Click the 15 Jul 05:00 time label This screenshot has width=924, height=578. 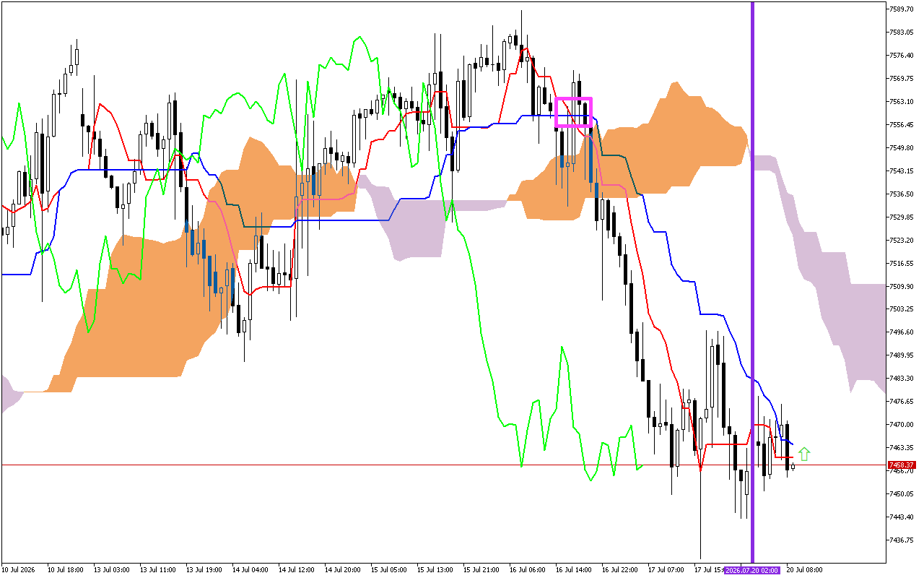pyautogui.click(x=388, y=570)
